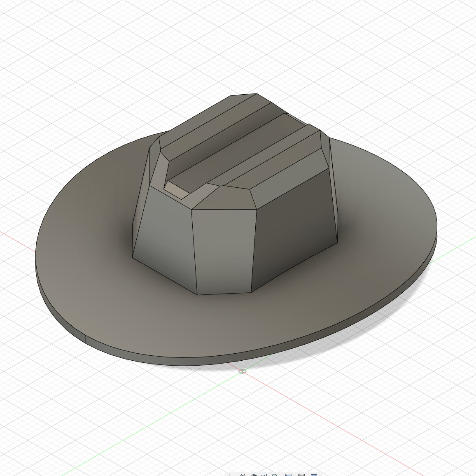Open Grid and Snaps settings icon
This screenshot has width=476, height=476.
(x=301, y=475)
